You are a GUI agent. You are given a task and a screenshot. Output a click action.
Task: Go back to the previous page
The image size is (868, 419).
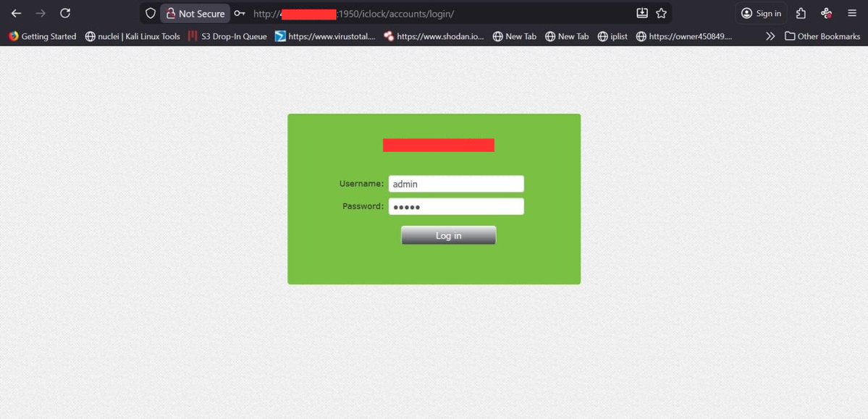[x=16, y=13]
